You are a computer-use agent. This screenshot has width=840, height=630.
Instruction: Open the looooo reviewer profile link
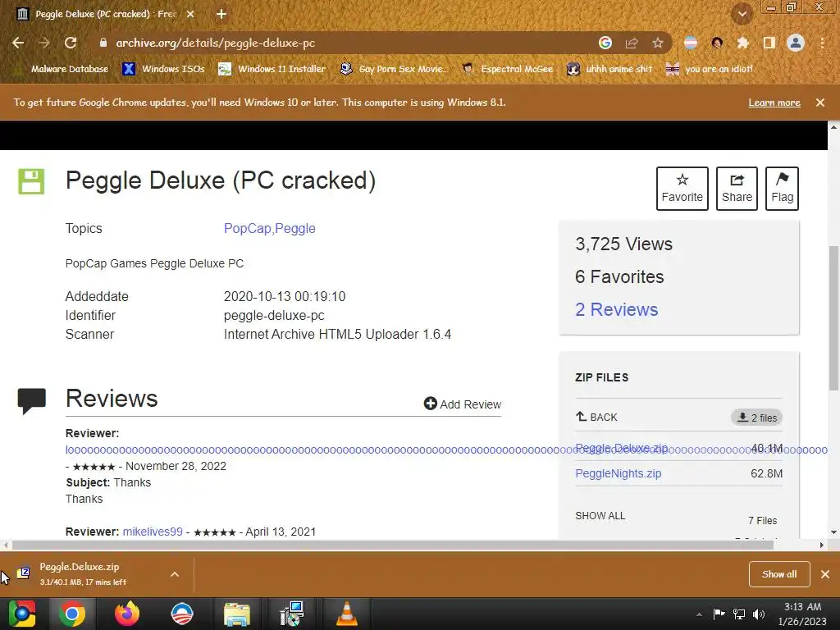click(x=446, y=450)
